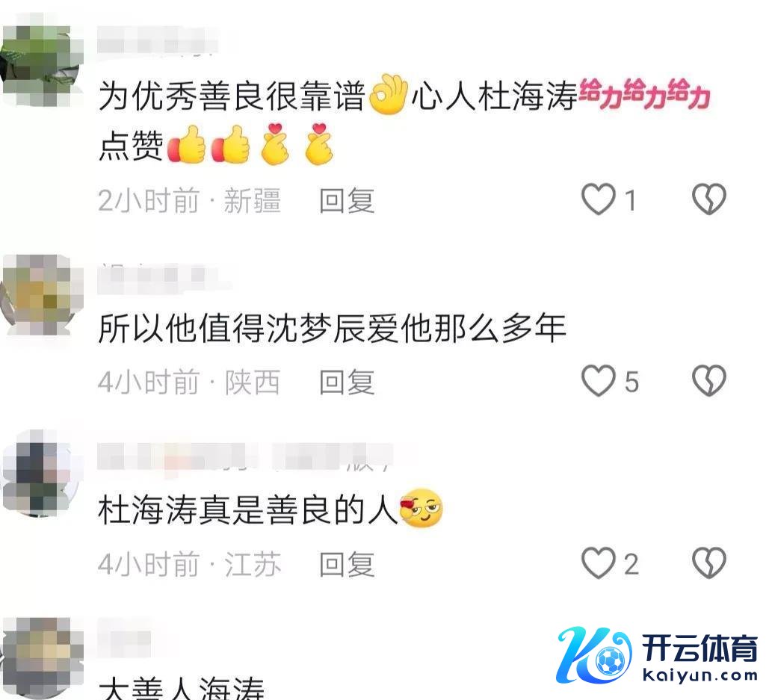This screenshot has width=769, height=700.
Task: Open the Jiangsu commenter's blurred username
Action: [x=245, y=456]
